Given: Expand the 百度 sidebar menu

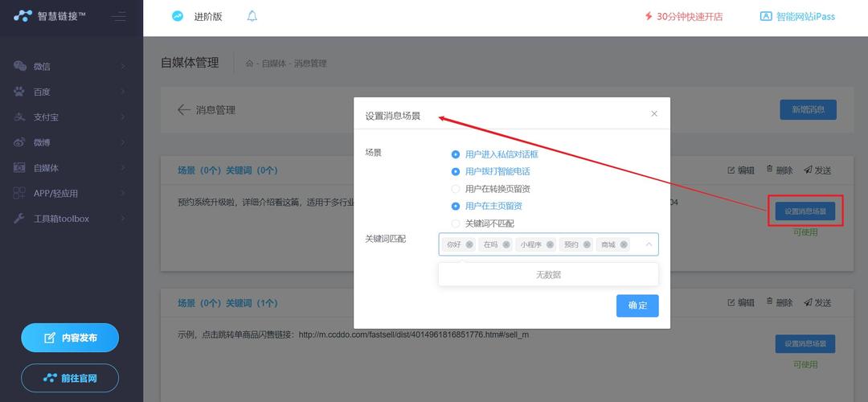Looking at the screenshot, I should [122, 92].
